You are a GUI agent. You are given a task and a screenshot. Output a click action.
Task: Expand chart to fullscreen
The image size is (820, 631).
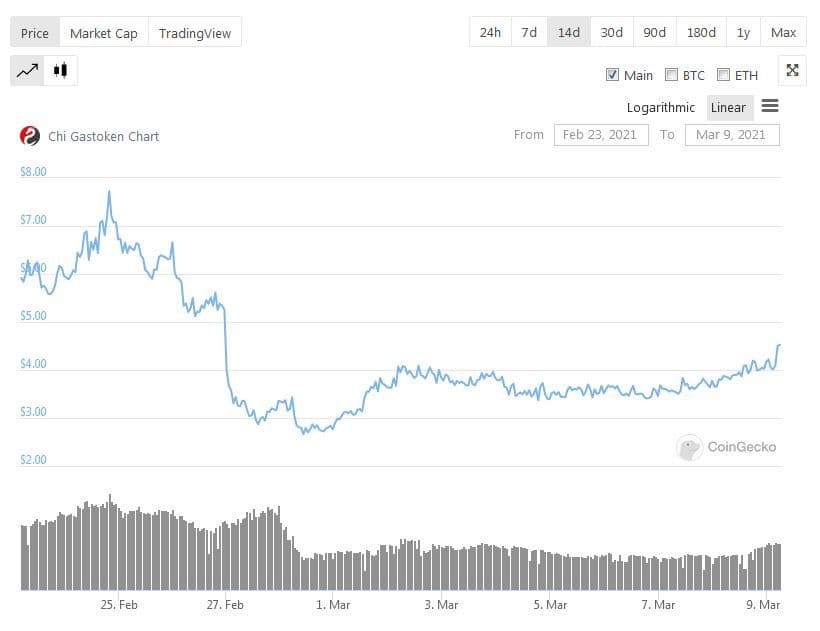pyautogui.click(x=792, y=70)
